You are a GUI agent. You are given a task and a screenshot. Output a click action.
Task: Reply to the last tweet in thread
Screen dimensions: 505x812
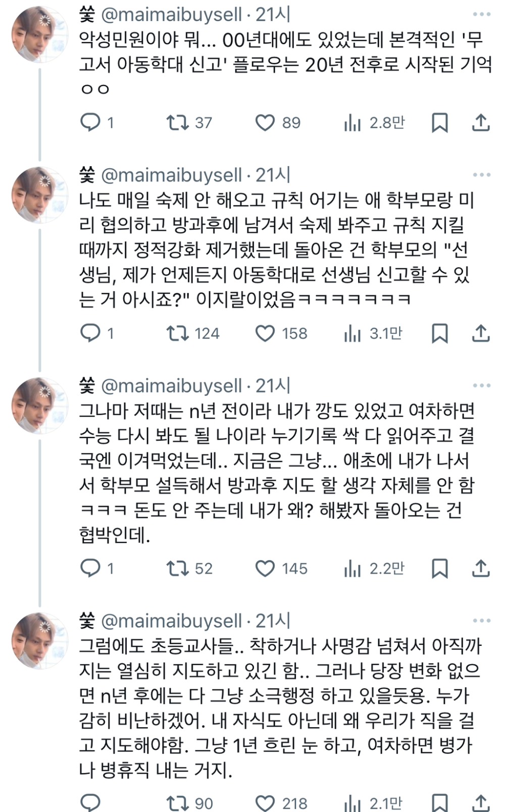91,802
